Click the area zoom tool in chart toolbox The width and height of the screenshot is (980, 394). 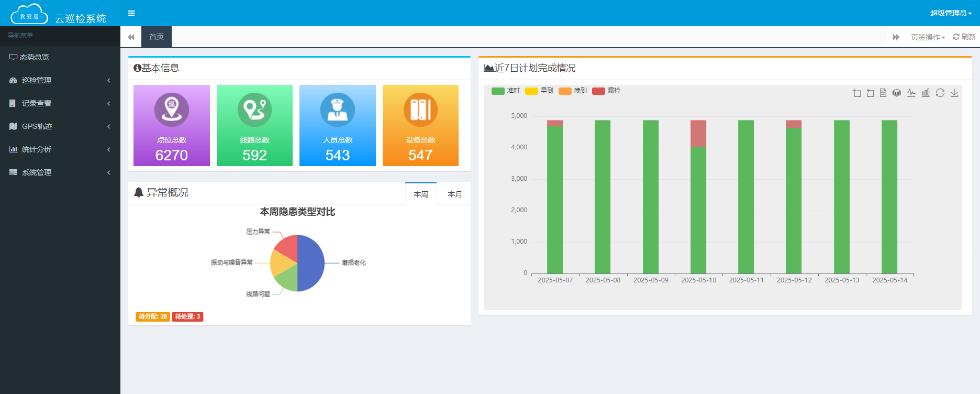tap(856, 93)
